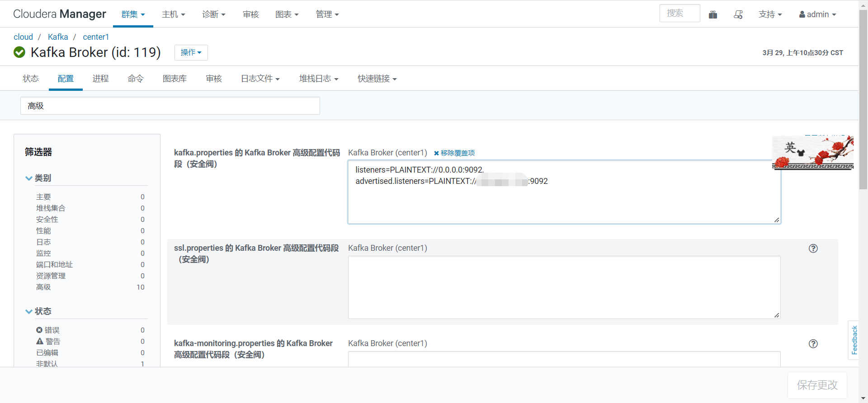Open the running commands icon in top bar
Viewport: 868px width, 403px height.
pyautogui.click(x=738, y=14)
